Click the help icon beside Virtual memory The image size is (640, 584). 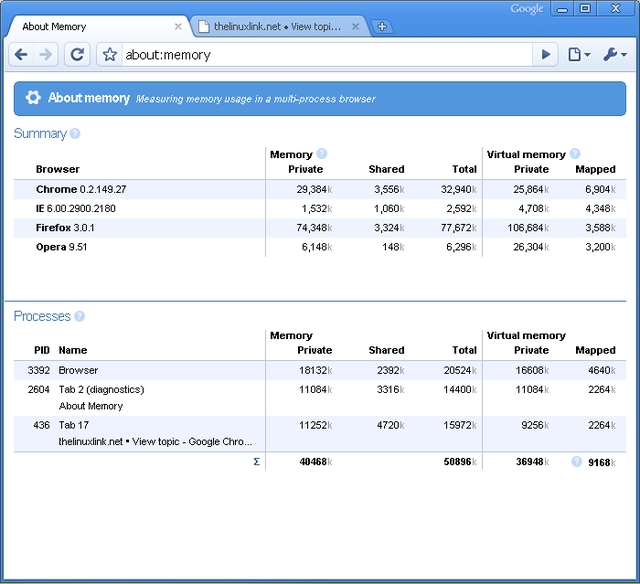[575, 153]
